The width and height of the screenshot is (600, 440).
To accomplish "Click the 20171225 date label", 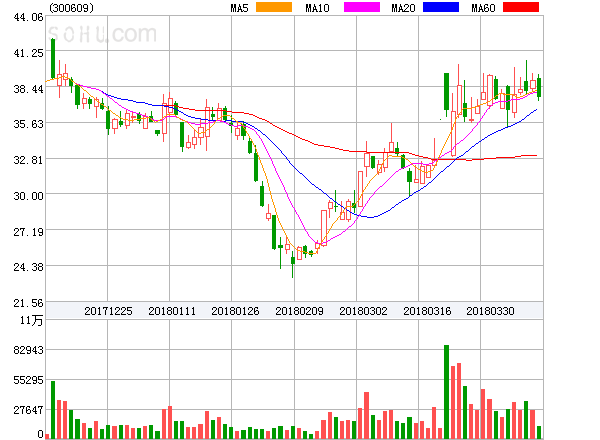I will (x=108, y=311).
